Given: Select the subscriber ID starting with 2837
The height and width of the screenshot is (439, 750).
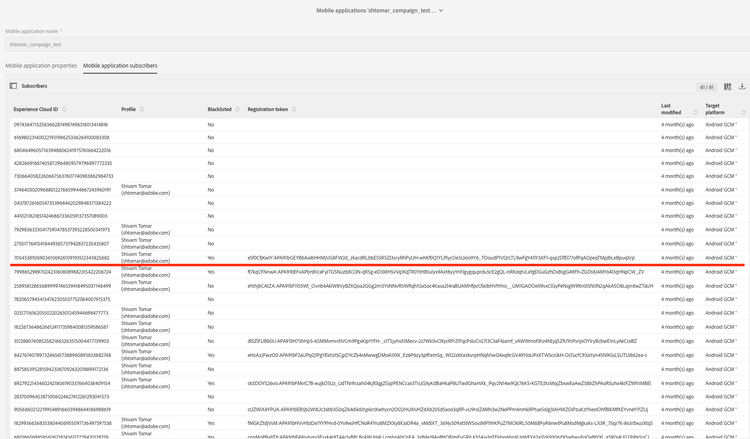Looking at the screenshot, I should (x=61, y=397).
